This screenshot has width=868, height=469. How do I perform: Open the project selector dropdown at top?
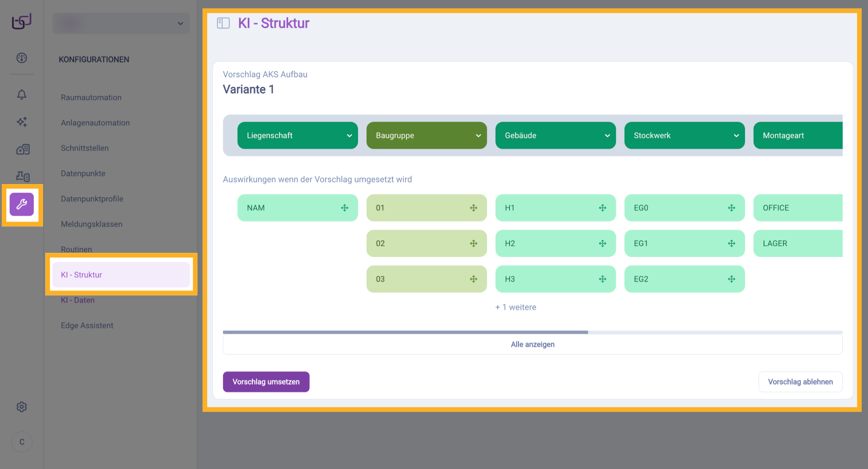121,24
